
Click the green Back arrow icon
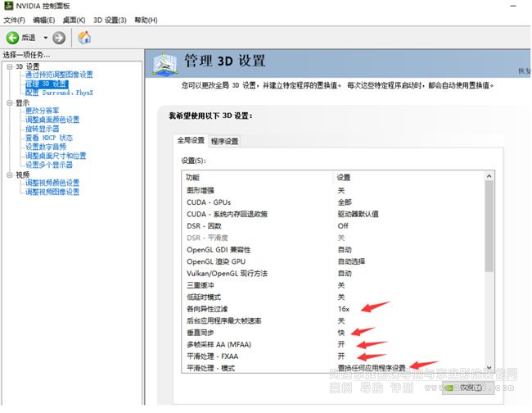coord(12,38)
